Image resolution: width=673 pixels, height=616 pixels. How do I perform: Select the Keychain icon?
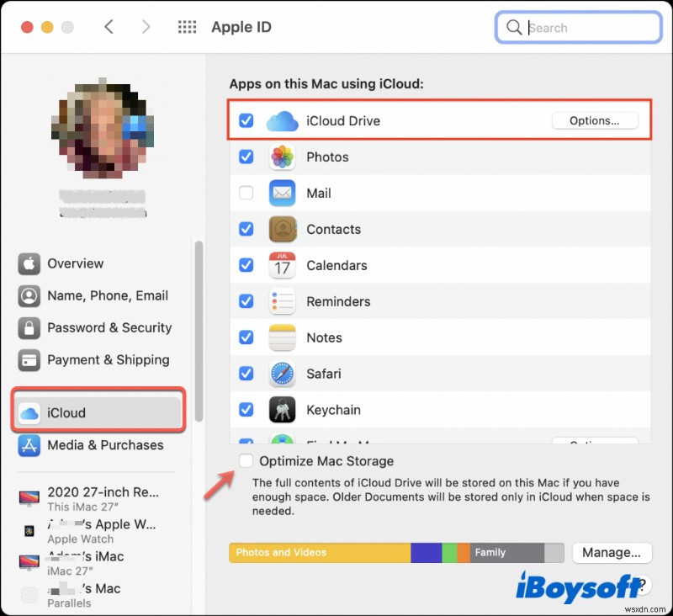tap(282, 410)
